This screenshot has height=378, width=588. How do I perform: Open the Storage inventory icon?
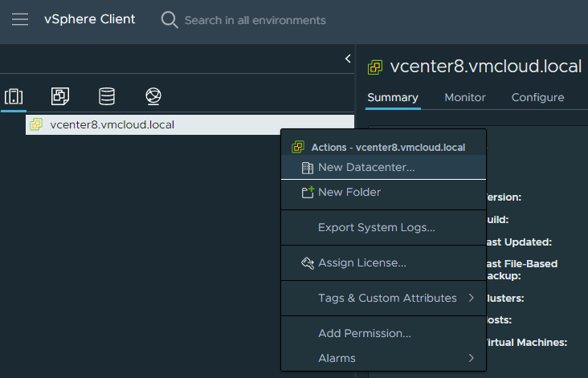tap(106, 96)
